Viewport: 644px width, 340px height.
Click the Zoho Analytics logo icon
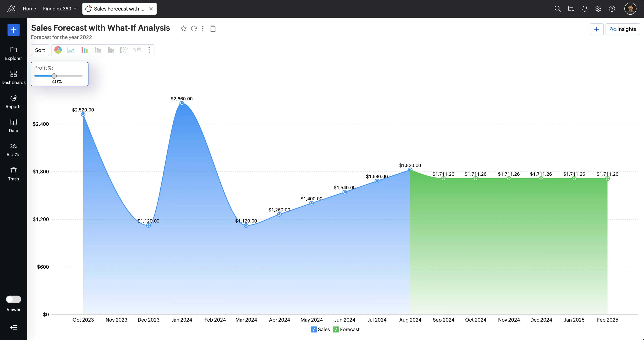click(x=11, y=9)
